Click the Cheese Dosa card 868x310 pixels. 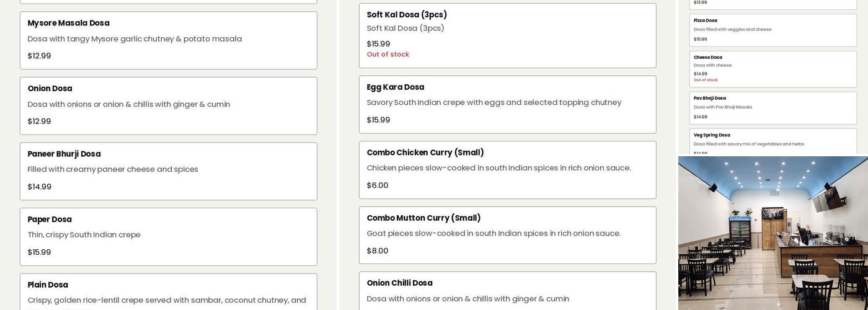(773, 69)
